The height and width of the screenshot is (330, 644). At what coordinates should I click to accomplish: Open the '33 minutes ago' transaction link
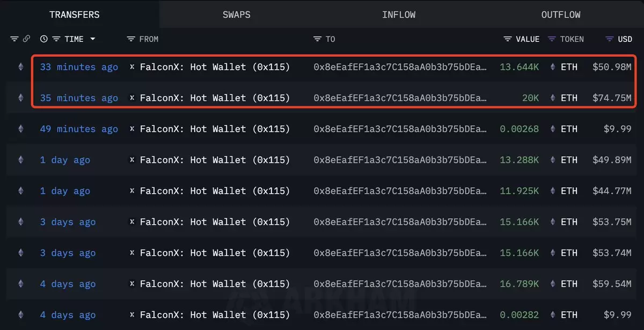point(79,67)
